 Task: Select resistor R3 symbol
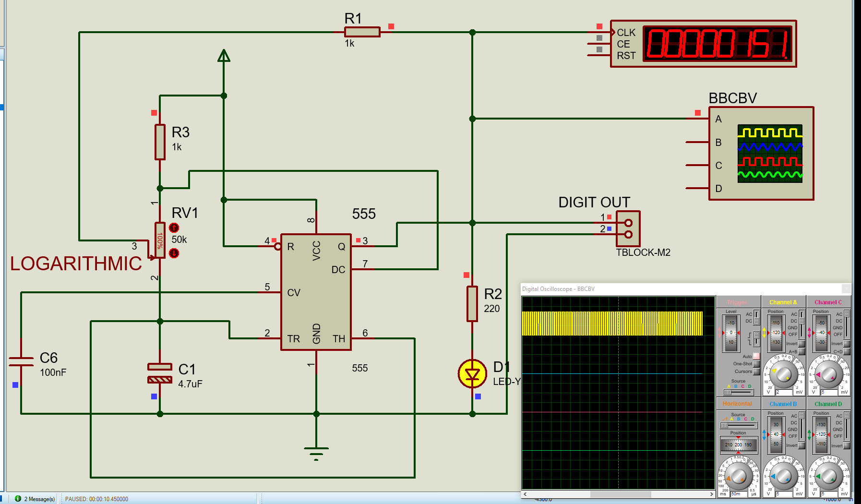(x=160, y=142)
